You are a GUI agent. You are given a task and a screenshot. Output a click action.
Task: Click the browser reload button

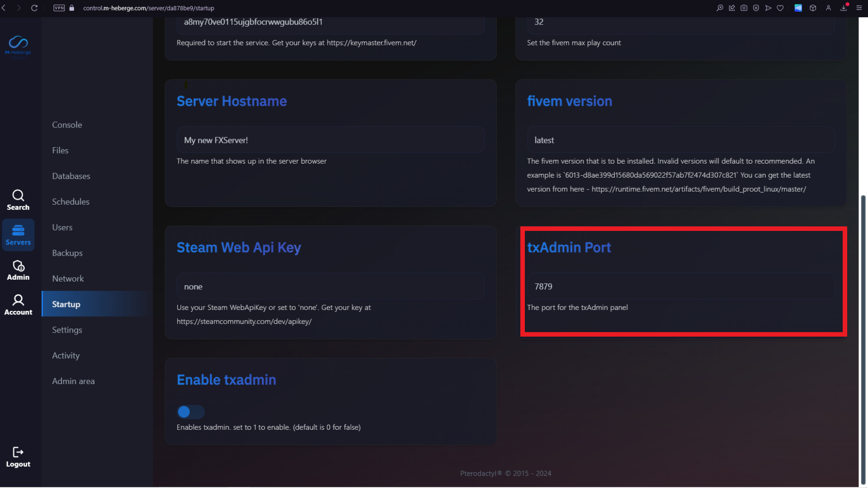[x=34, y=8]
